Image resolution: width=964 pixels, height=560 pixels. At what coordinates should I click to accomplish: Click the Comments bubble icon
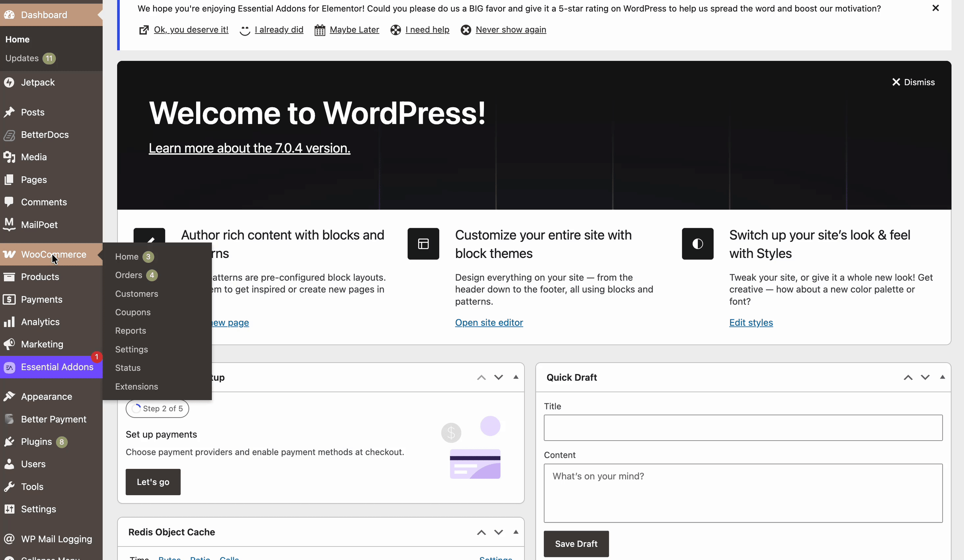click(9, 202)
